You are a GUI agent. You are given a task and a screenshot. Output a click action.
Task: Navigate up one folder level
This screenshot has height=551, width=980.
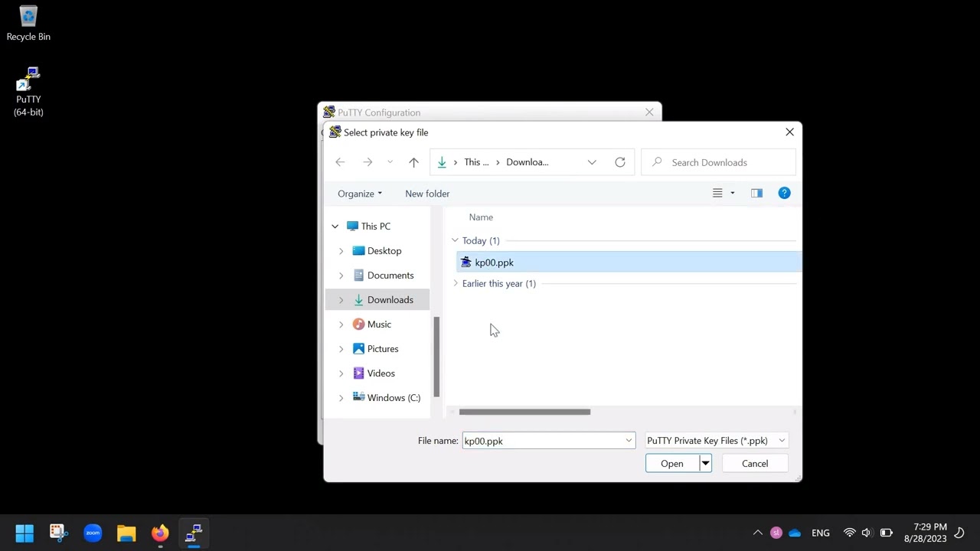tap(413, 162)
